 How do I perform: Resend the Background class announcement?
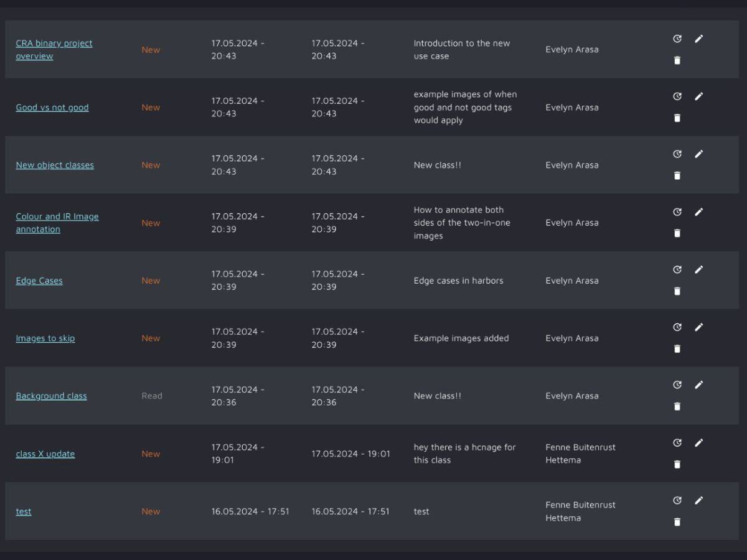(x=677, y=385)
